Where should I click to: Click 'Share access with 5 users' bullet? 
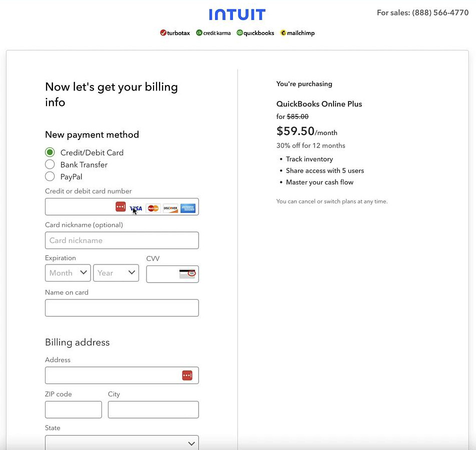coord(325,170)
